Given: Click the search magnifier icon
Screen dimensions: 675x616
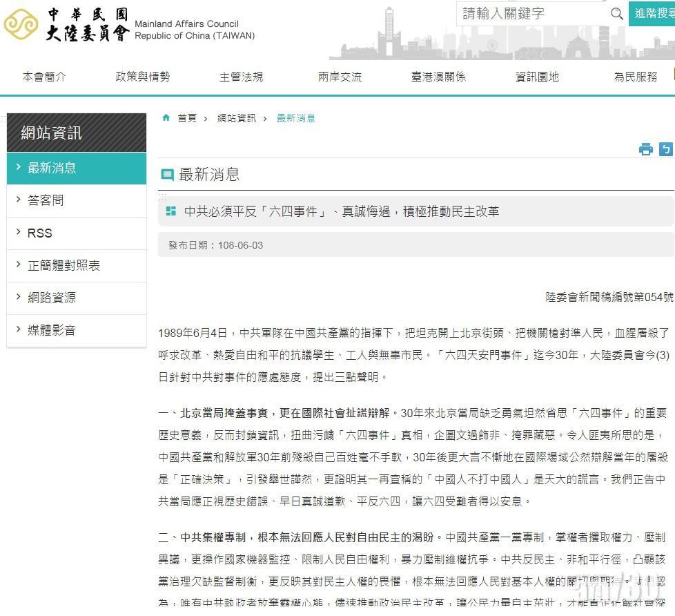Looking at the screenshot, I should pyautogui.click(x=616, y=13).
